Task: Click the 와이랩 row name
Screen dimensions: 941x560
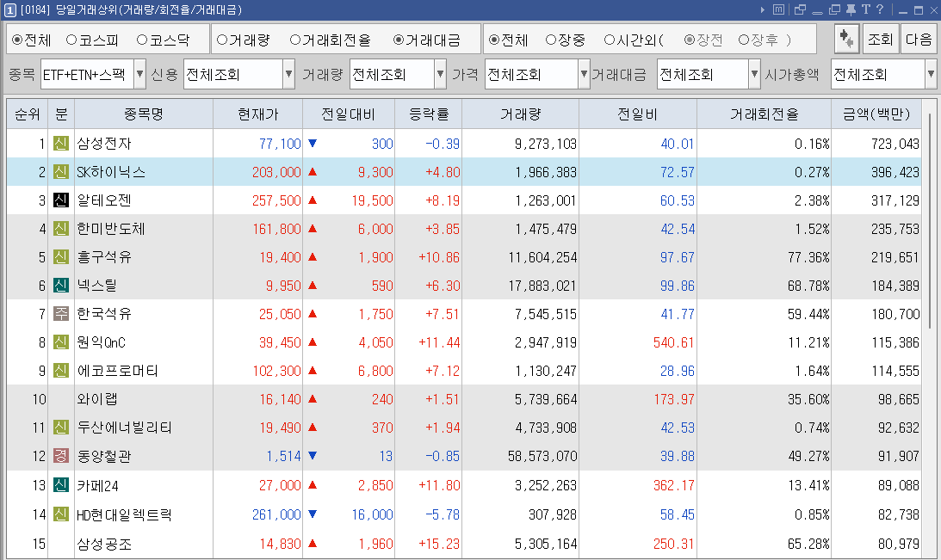Action: (x=97, y=399)
